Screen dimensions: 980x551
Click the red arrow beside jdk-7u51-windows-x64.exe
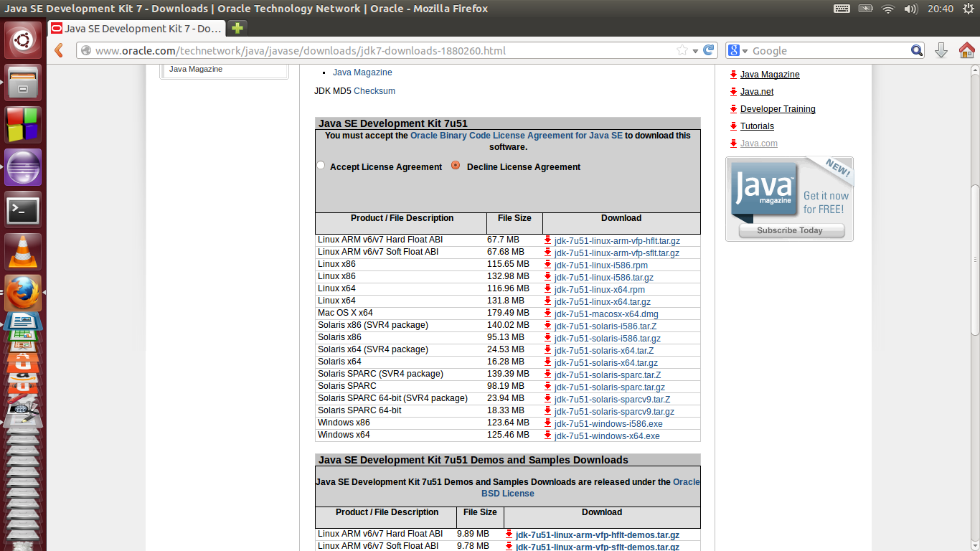tap(547, 435)
